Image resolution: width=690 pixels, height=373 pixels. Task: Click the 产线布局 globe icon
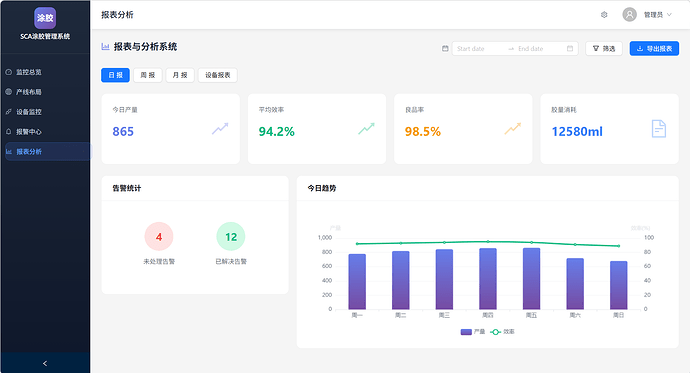click(8, 92)
